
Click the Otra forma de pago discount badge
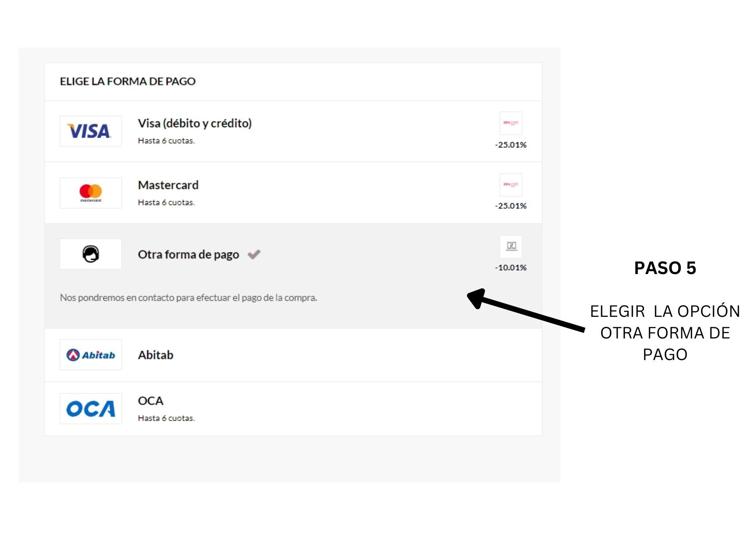[x=511, y=246]
